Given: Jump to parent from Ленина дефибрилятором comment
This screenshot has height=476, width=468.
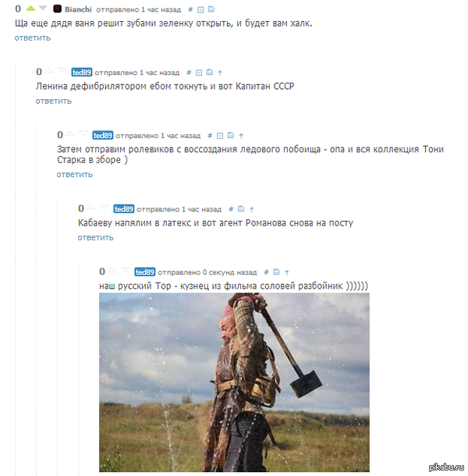Looking at the screenshot, I should point(220,73).
